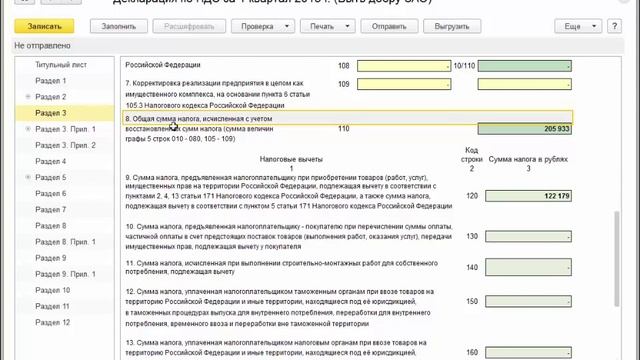Image resolution: width=640 pixels, height=360 pixels.
Task: Click the Расшифровать button
Action: [189, 26]
